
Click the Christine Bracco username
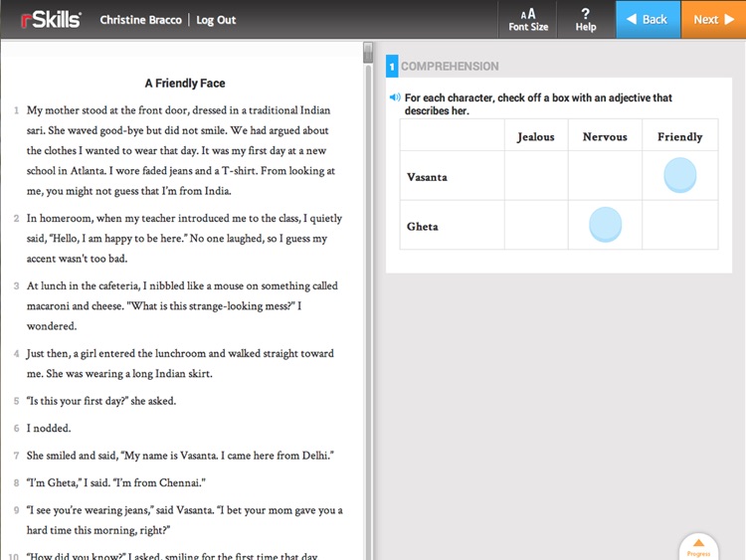[140, 20]
